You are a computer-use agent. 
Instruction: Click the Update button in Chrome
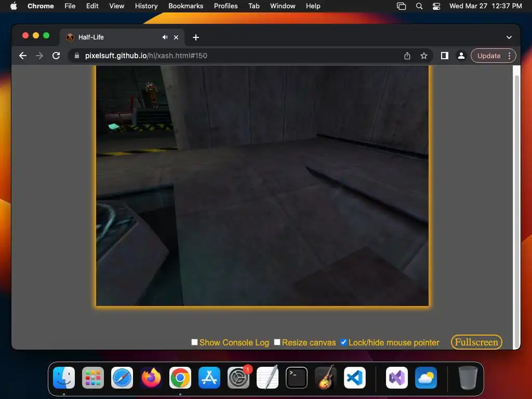488,56
